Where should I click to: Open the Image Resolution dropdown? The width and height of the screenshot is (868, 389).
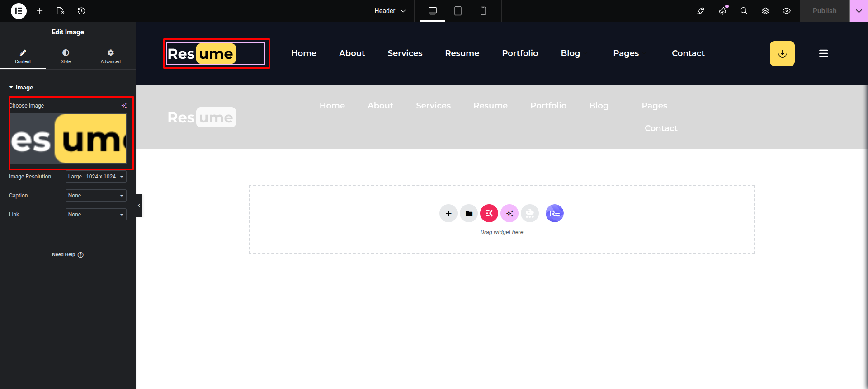[96, 177]
